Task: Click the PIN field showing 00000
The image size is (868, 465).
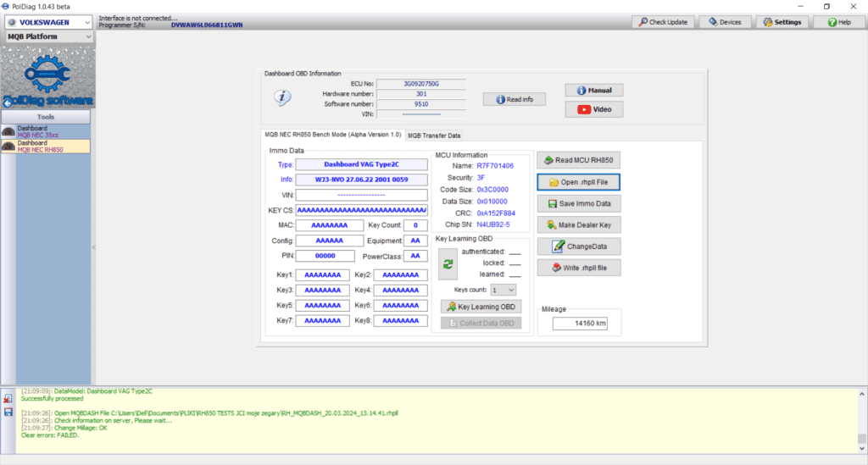Action: [x=325, y=256]
